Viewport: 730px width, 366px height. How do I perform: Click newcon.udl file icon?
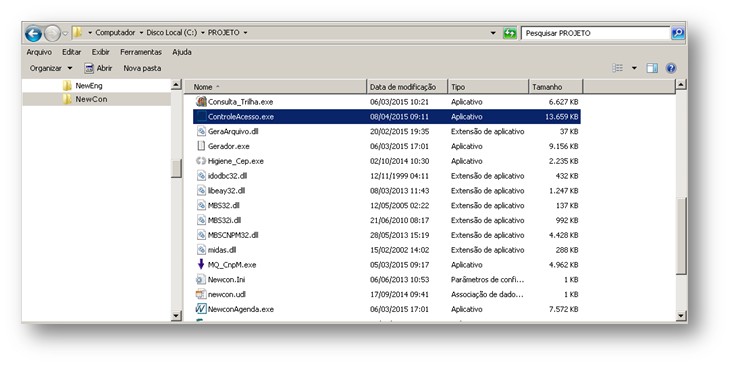201,294
